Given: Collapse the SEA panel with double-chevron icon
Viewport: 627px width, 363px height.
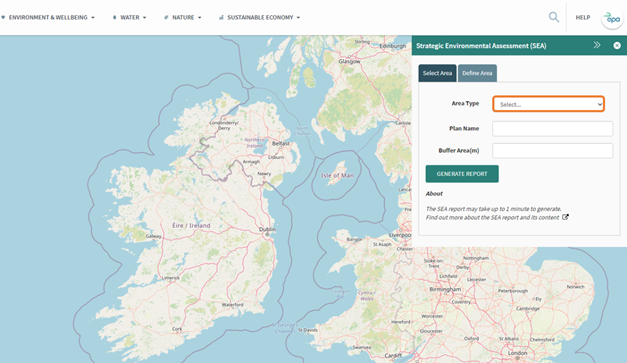Looking at the screenshot, I should [597, 45].
